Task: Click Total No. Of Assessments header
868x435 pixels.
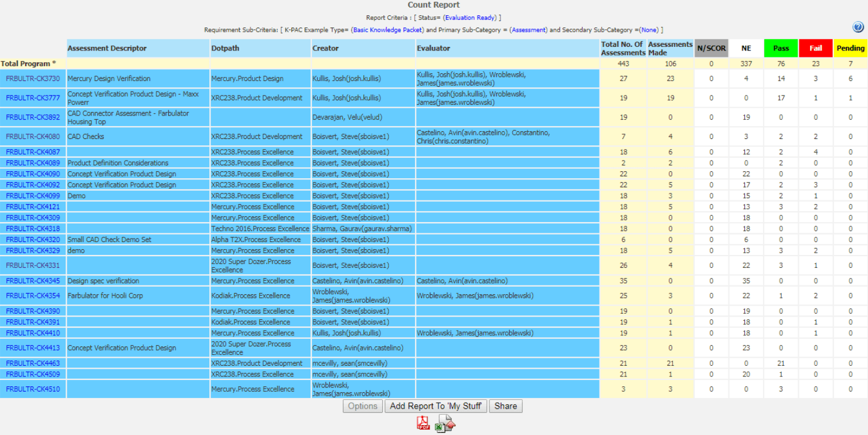Action: tap(623, 48)
